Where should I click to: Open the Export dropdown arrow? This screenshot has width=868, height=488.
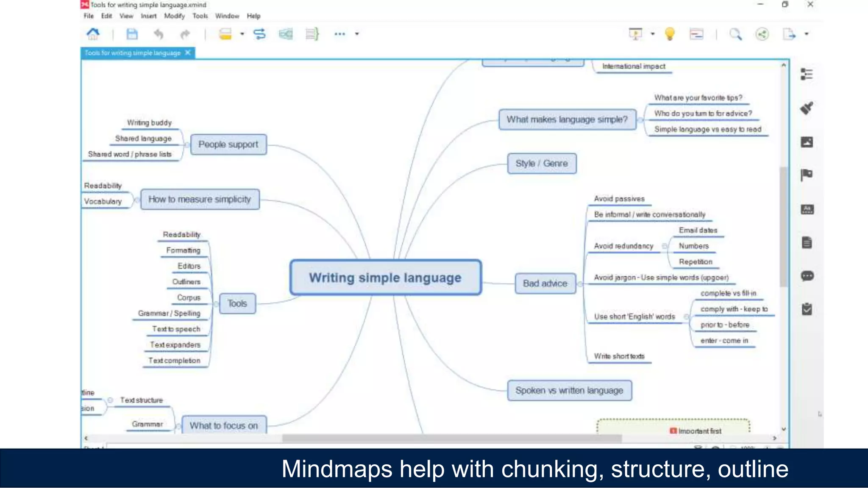pyautogui.click(x=807, y=34)
